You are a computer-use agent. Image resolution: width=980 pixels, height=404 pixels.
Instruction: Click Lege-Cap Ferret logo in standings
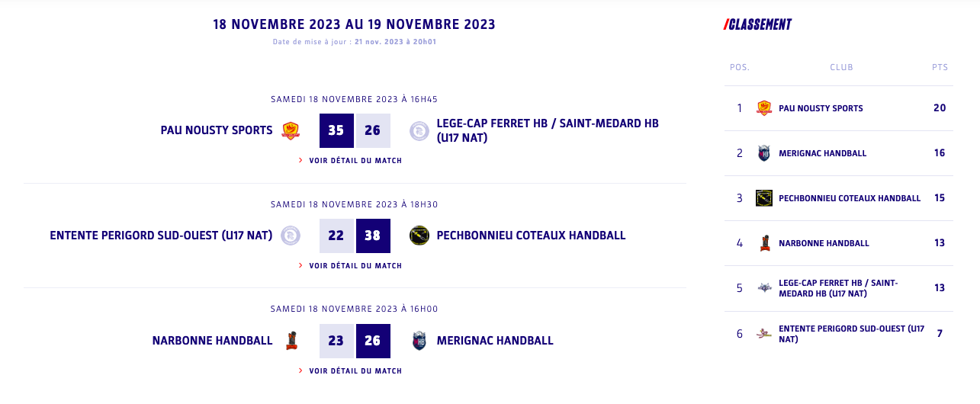coord(764,288)
